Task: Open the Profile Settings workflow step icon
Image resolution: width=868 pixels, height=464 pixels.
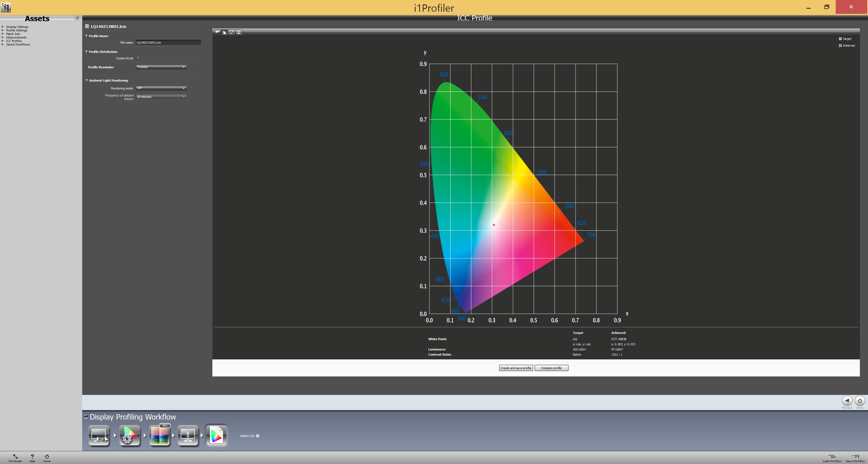Action: (x=130, y=435)
